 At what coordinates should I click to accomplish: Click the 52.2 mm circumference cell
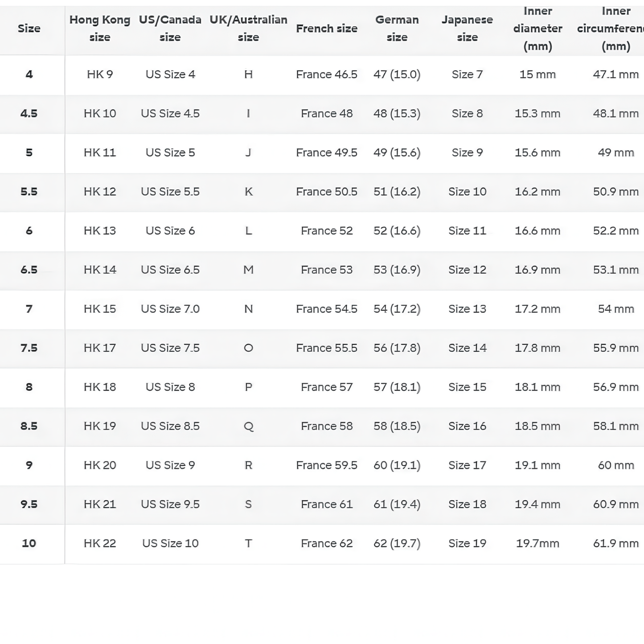[615, 231]
